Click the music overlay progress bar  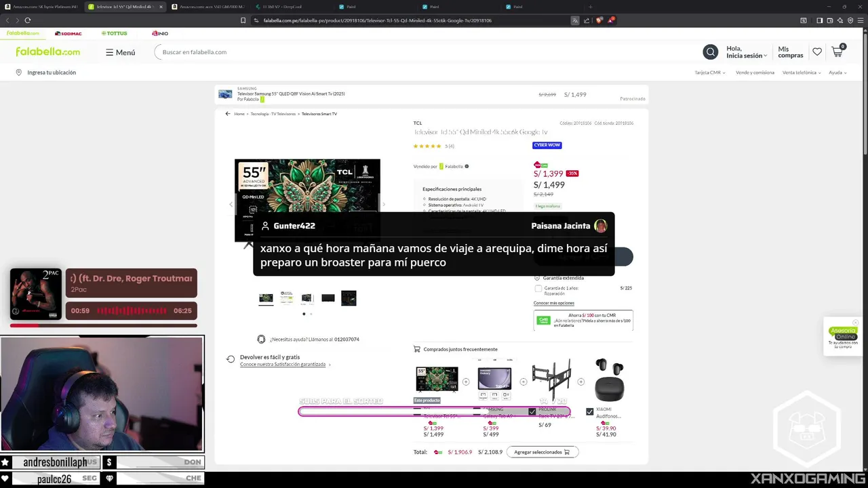103,325
